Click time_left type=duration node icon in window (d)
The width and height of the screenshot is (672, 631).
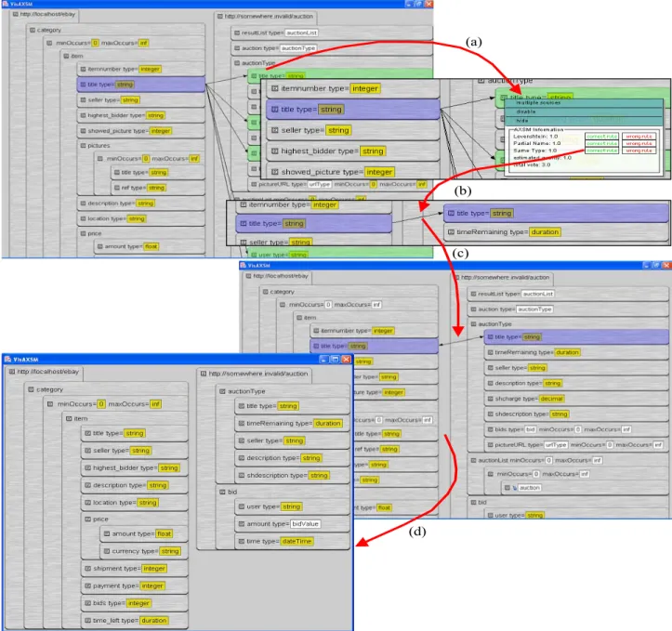[88, 620]
